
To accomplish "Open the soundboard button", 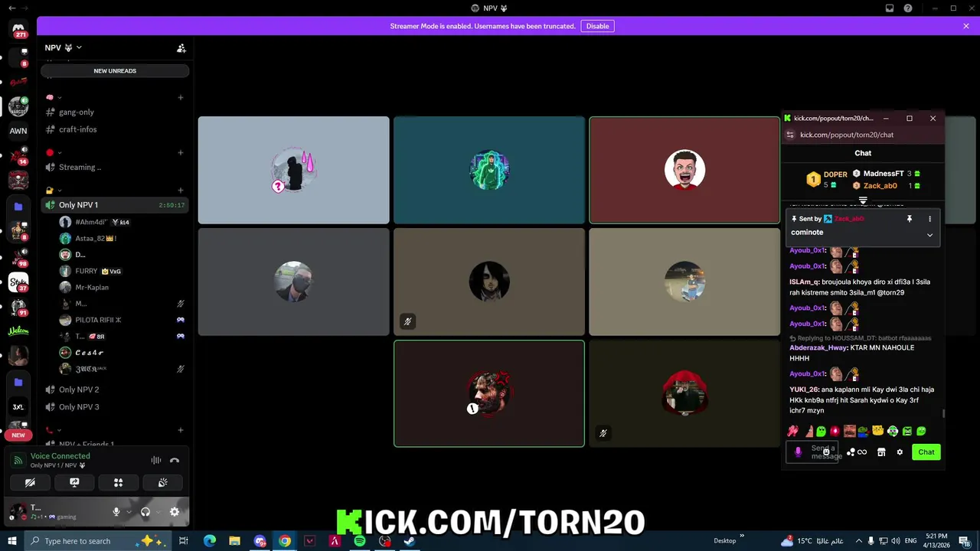I will (163, 483).
